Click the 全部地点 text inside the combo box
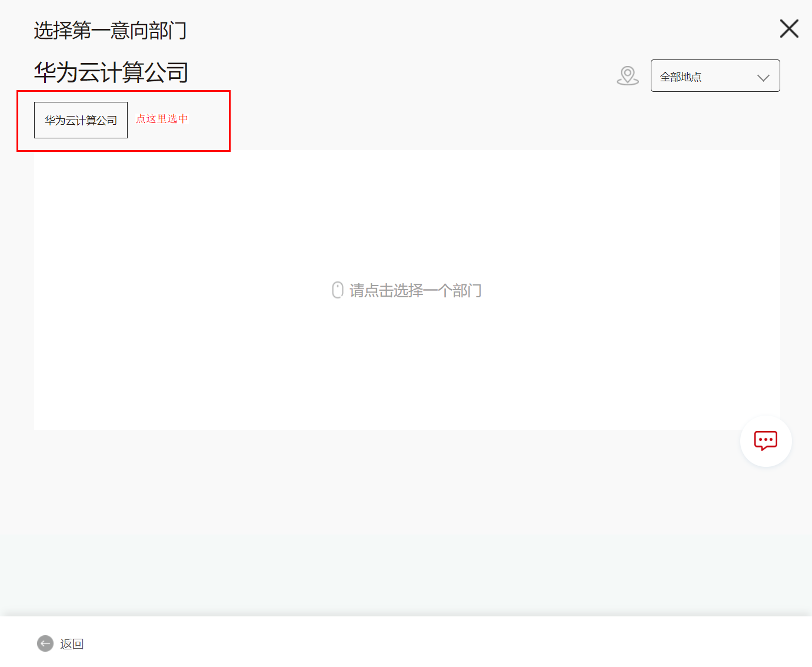812x667 pixels. pyautogui.click(x=681, y=77)
